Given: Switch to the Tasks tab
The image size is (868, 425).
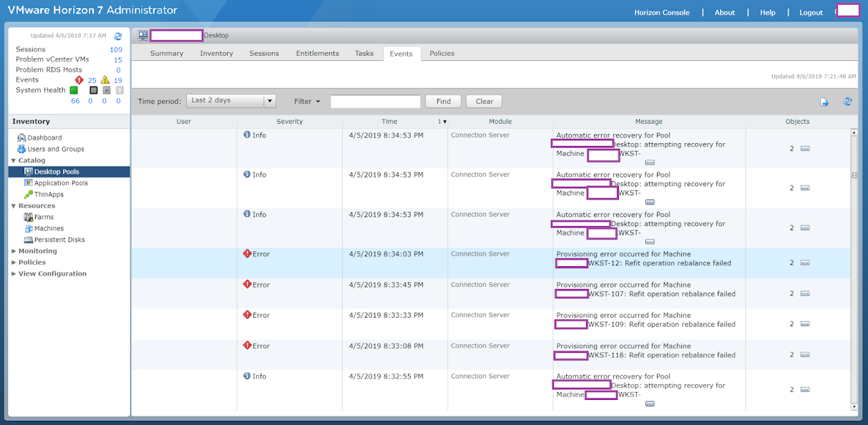Looking at the screenshot, I should click(364, 53).
